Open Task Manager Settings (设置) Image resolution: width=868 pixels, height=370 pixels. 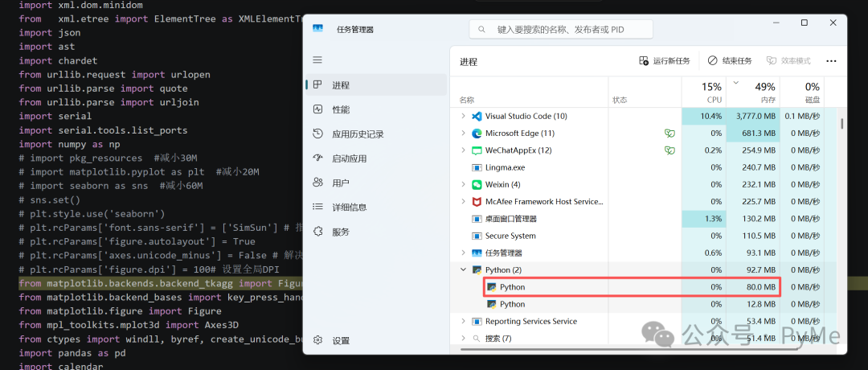(376, 340)
